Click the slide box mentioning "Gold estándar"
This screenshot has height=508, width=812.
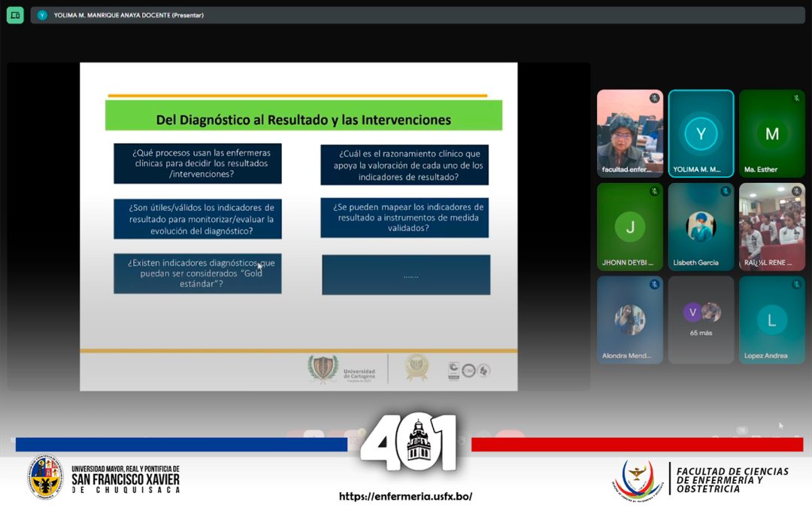(x=198, y=273)
